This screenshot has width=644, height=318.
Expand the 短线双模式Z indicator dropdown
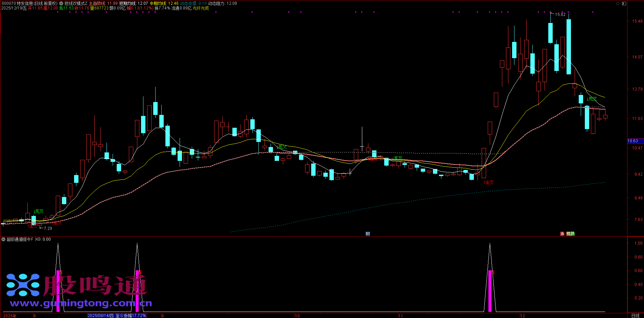(61, 3)
